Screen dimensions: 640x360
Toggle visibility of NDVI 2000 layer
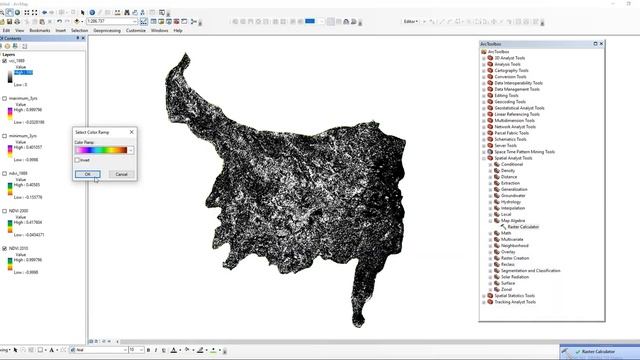click(4, 211)
